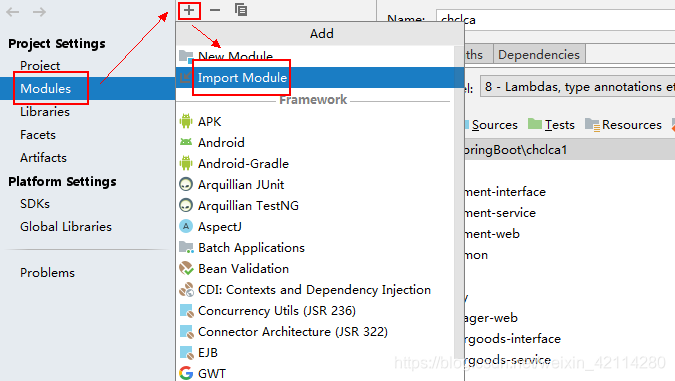Select CDI: Contexts and Dependency Injection
The width and height of the screenshot is (675, 381).
[x=316, y=290]
